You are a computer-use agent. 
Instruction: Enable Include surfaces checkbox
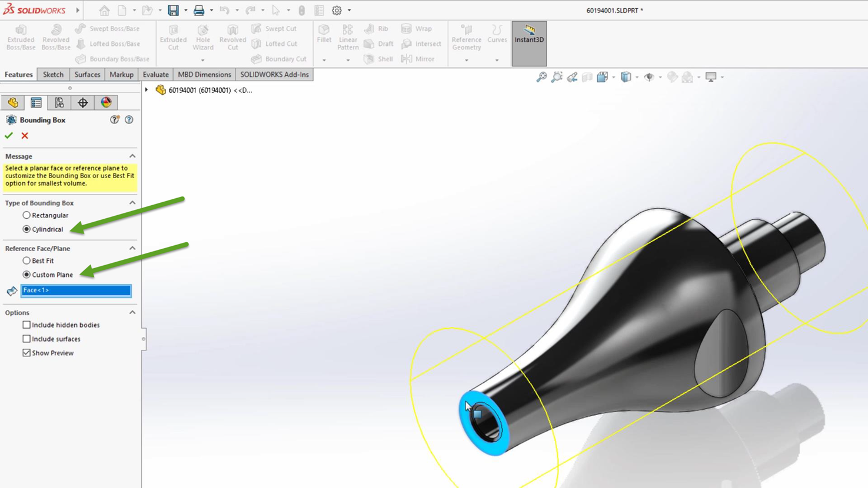click(x=26, y=339)
